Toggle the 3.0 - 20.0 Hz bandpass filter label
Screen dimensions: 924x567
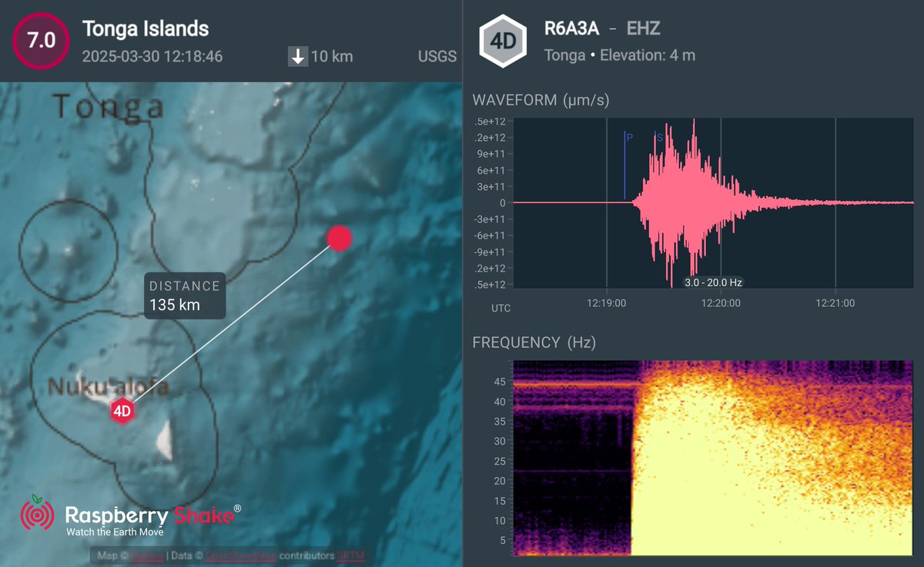pyautogui.click(x=714, y=282)
